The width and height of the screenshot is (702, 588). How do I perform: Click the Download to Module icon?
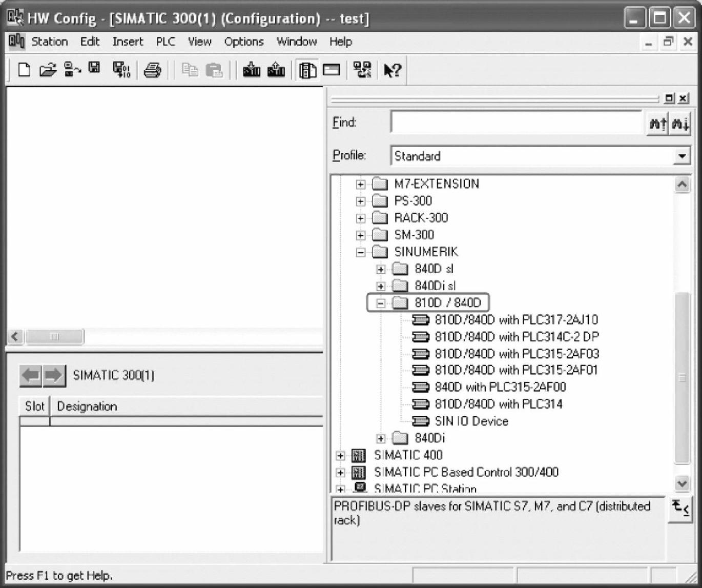[x=251, y=70]
